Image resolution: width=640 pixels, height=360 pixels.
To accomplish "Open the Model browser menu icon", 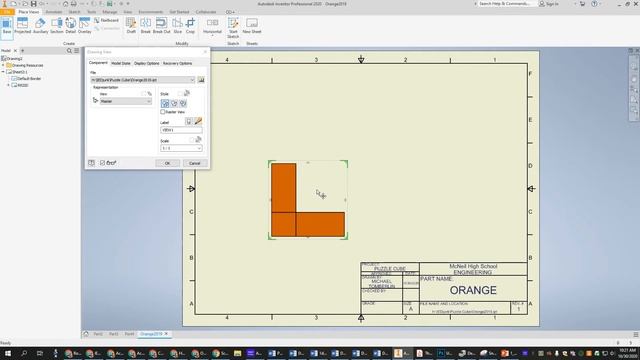I will click(x=76, y=51).
